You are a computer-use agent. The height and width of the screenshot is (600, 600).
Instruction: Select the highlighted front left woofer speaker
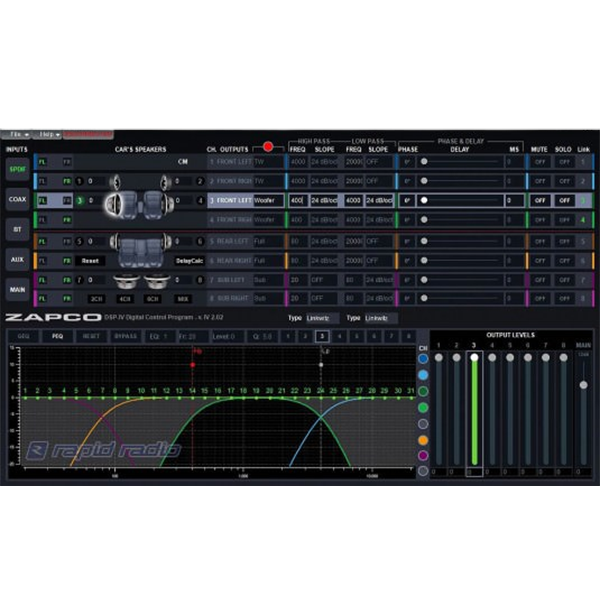coord(113,204)
